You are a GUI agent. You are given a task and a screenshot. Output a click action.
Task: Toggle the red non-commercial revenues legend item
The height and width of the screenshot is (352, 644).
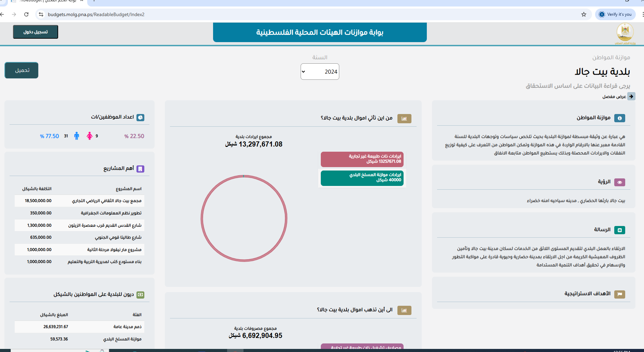pos(362,159)
